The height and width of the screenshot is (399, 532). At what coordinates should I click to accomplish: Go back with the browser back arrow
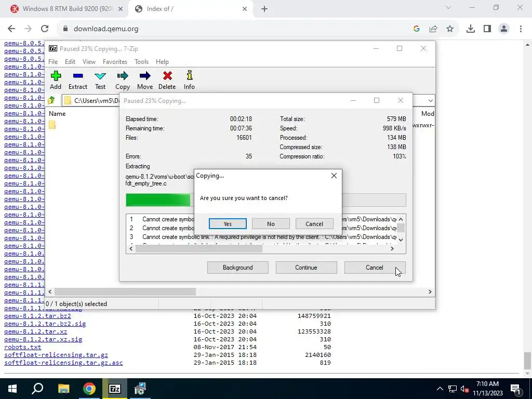coord(11,29)
